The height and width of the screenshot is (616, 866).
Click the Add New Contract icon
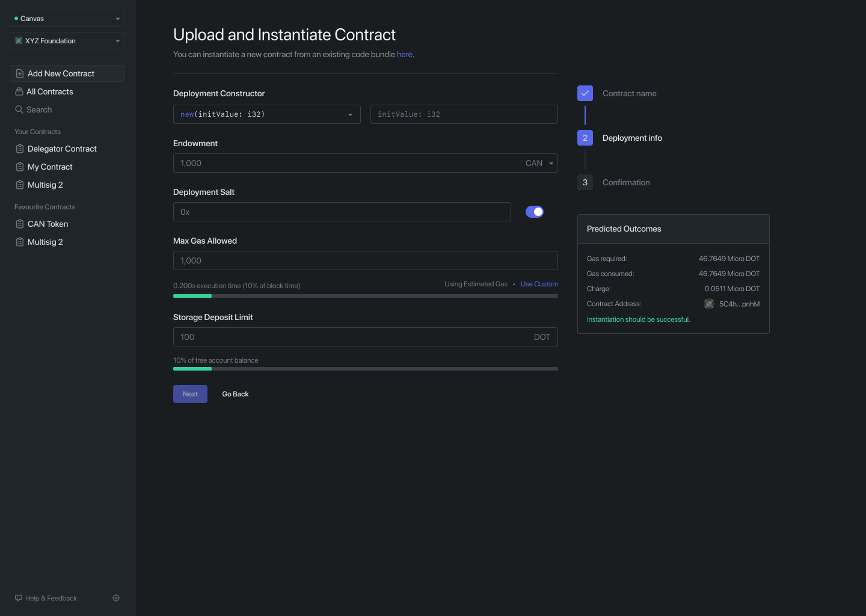tap(19, 73)
